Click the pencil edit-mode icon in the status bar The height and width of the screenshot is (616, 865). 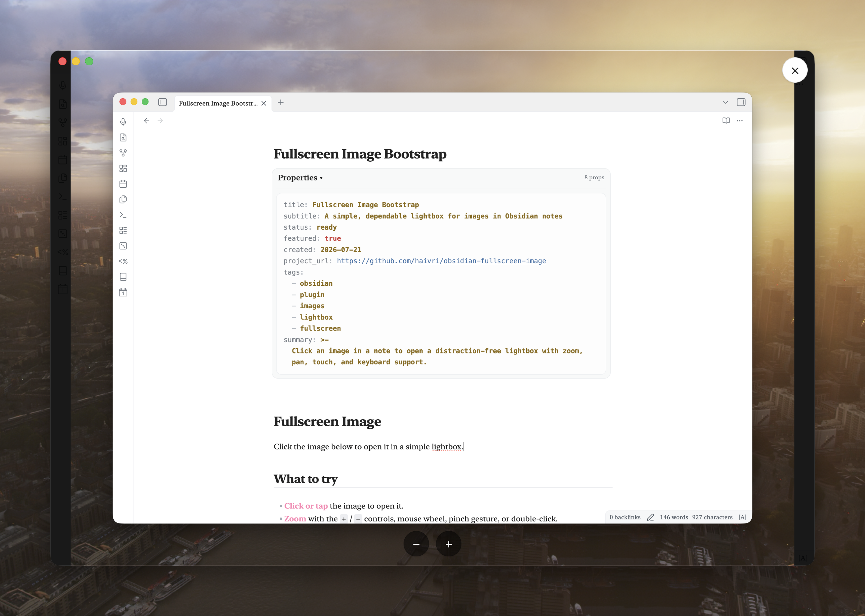pyautogui.click(x=650, y=517)
